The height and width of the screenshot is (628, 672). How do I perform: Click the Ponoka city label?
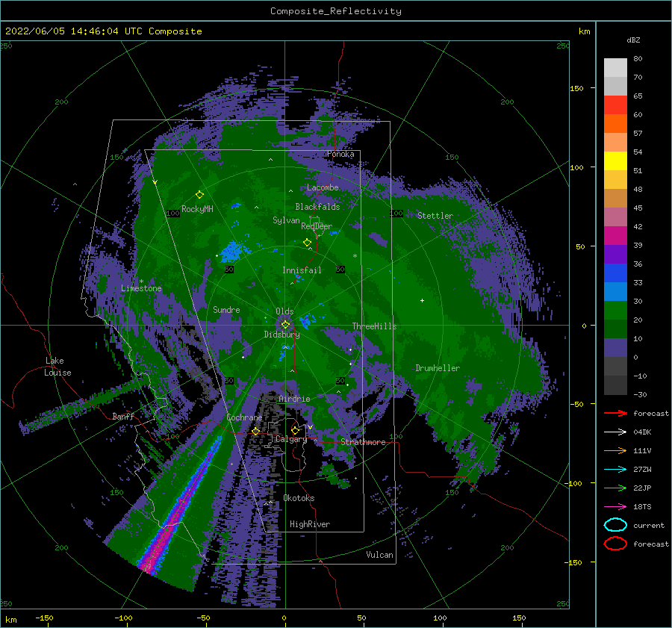[x=340, y=154]
